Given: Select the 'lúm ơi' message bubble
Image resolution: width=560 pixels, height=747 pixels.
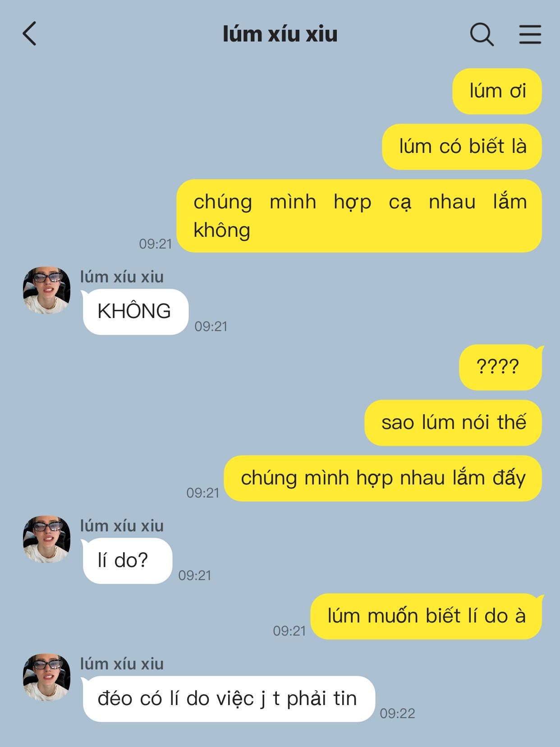Looking at the screenshot, I should pos(497,91).
